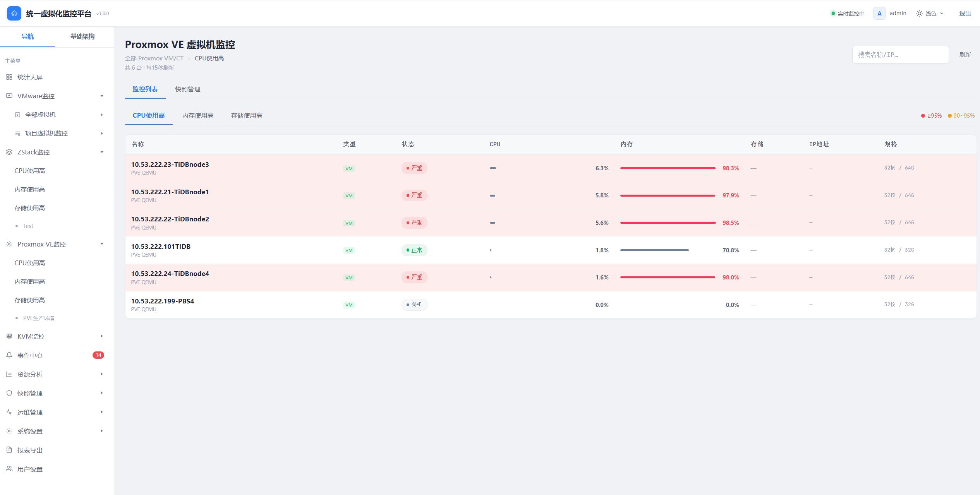Switch to the 快照管理 tab

tap(188, 89)
